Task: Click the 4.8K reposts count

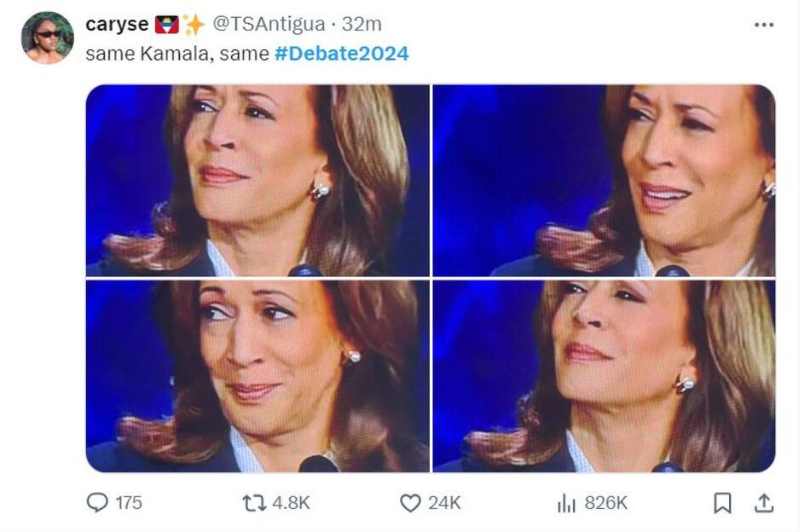Action: (291, 504)
